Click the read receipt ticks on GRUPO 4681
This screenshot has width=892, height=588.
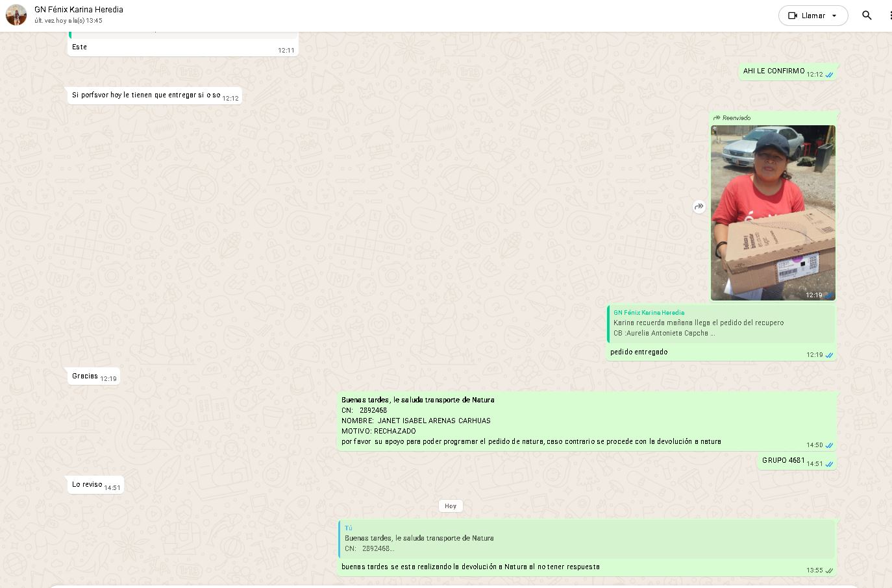tap(829, 464)
